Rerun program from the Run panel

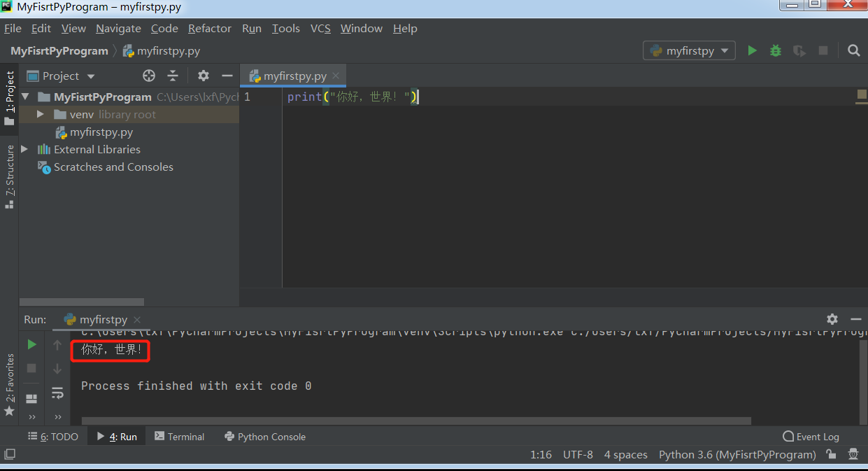(31, 344)
